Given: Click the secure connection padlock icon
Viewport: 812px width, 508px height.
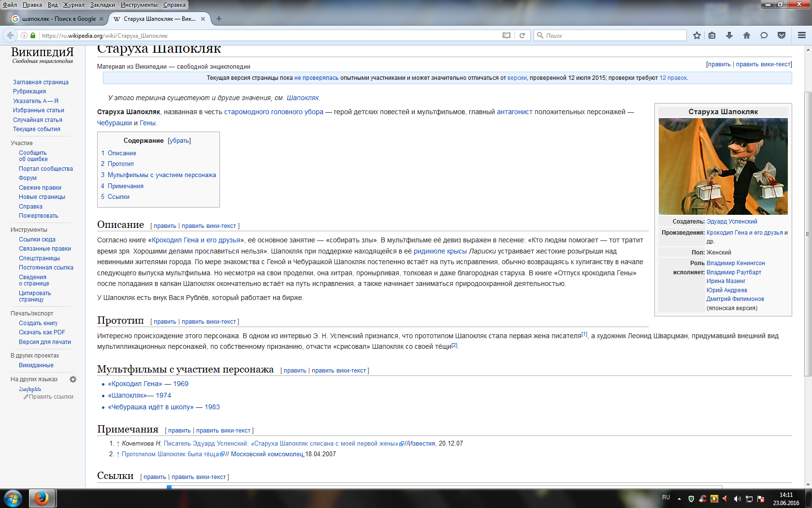Looking at the screenshot, I should coord(33,35).
